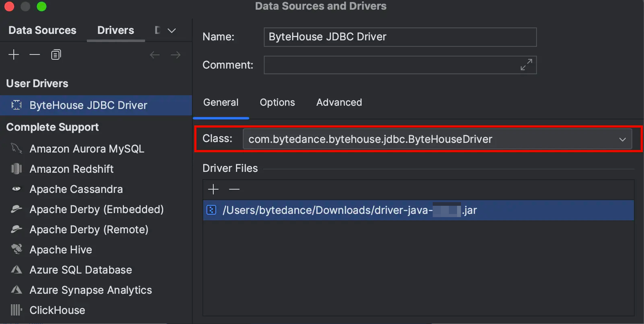Image resolution: width=644 pixels, height=324 pixels.
Task: Open the Options tab
Action: [278, 102]
